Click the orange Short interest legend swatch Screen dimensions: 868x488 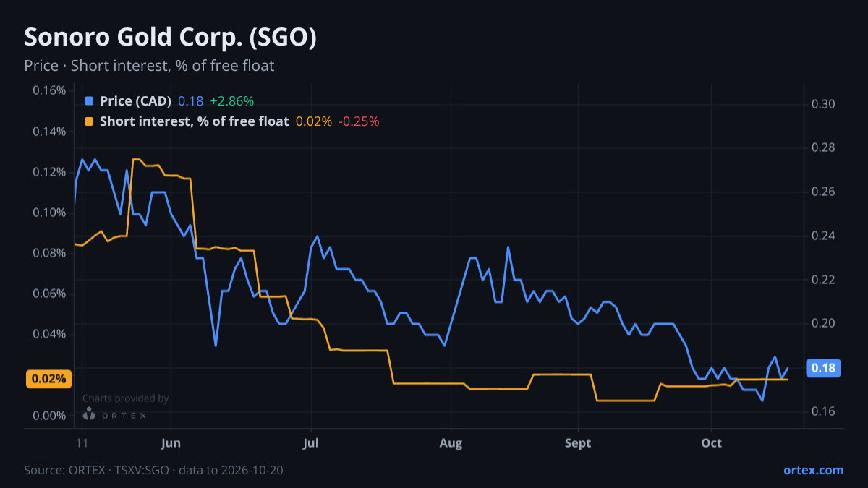89,121
